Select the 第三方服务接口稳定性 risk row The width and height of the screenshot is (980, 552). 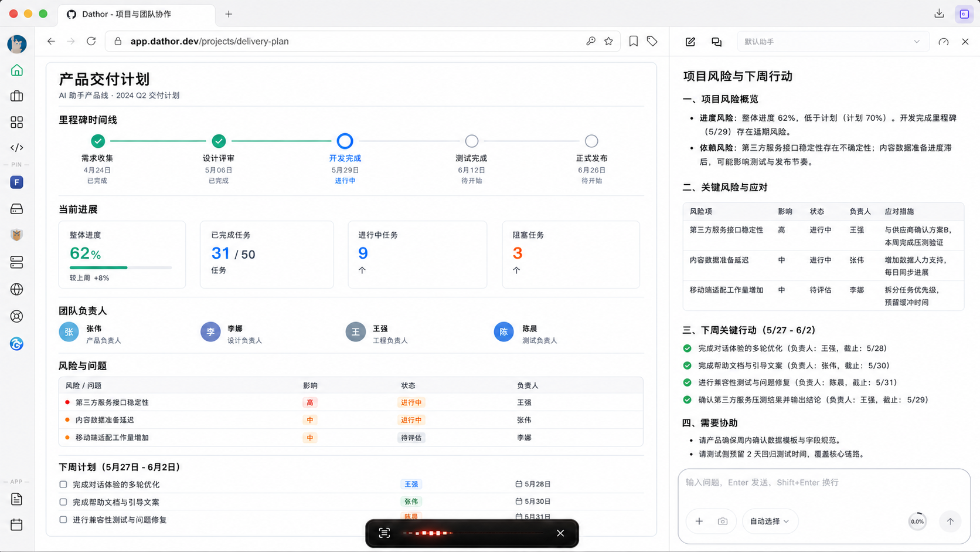click(351, 402)
